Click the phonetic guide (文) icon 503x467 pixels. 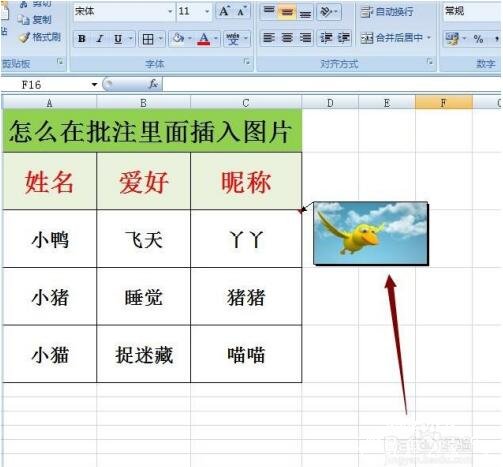(x=233, y=39)
